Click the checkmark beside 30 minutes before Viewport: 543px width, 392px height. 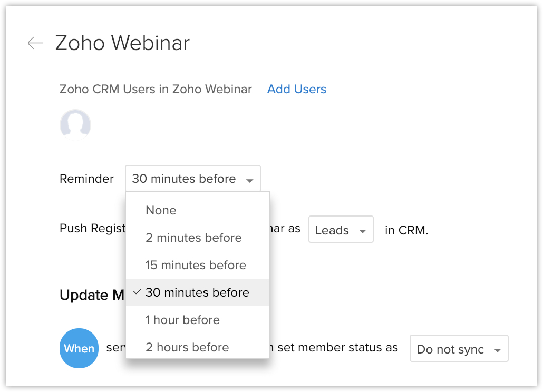(x=137, y=292)
